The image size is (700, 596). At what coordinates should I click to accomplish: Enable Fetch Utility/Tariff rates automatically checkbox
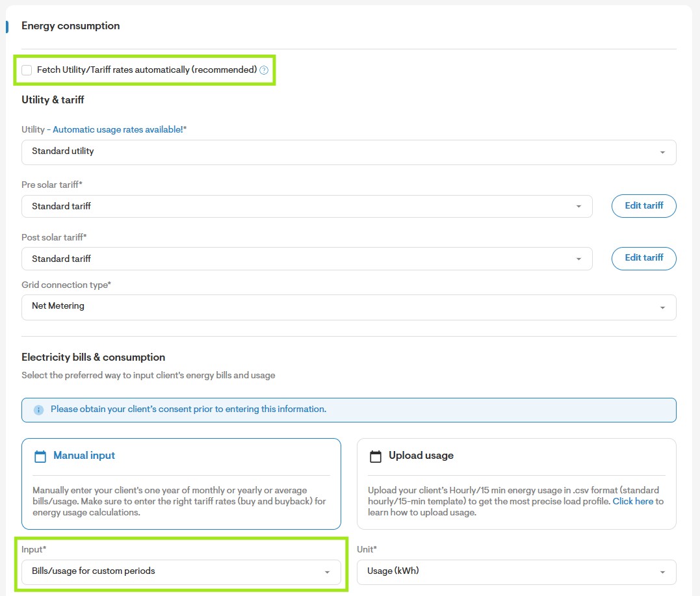pyautogui.click(x=27, y=70)
